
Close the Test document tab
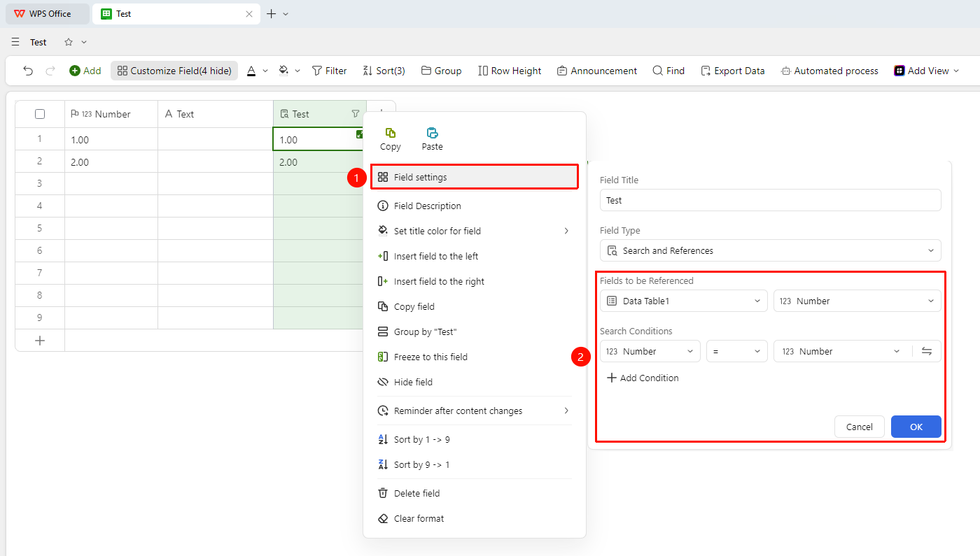point(249,14)
